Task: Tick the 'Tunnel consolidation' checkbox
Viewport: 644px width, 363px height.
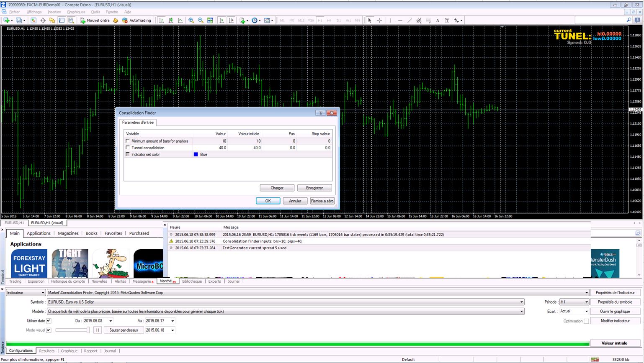Action: click(x=128, y=148)
